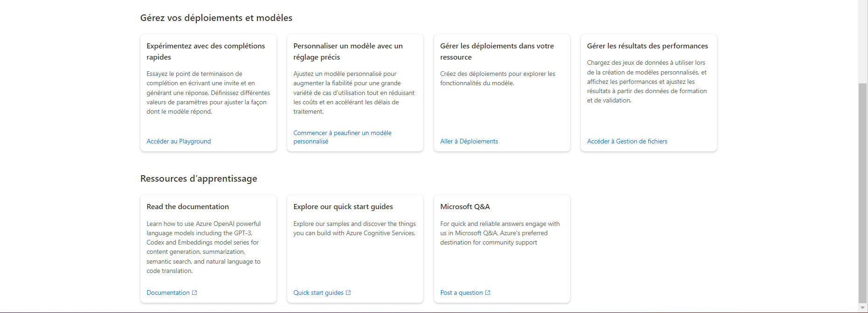Open the external link icon next to Post a question
Image resolution: width=868 pixels, height=313 pixels.
pos(488,293)
